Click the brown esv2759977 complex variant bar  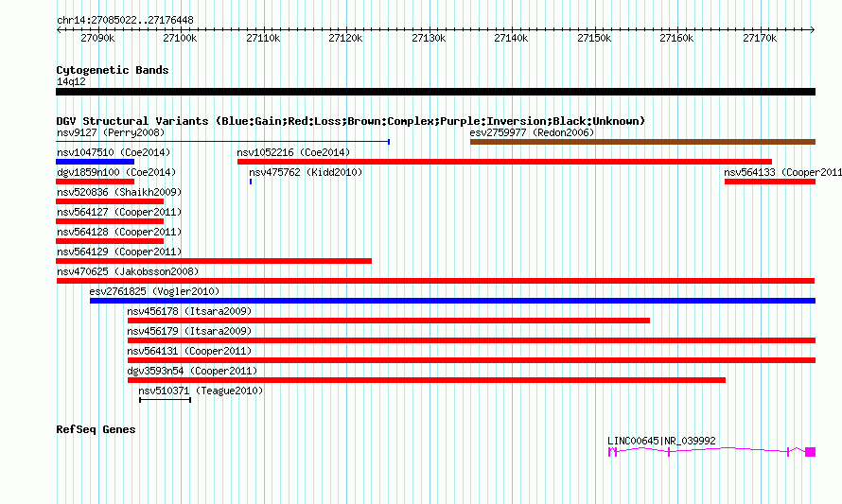pyautogui.click(x=642, y=142)
